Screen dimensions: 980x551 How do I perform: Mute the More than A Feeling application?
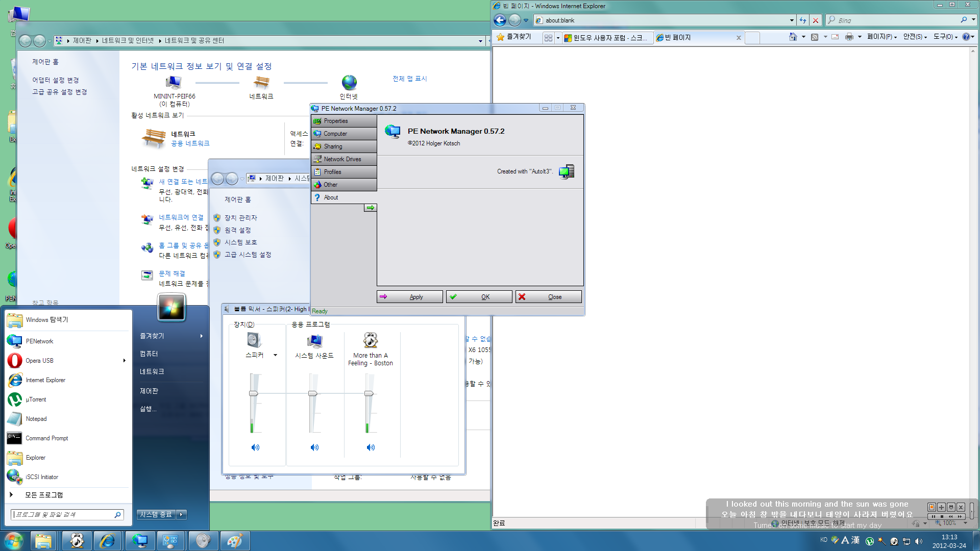(x=371, y=447)
